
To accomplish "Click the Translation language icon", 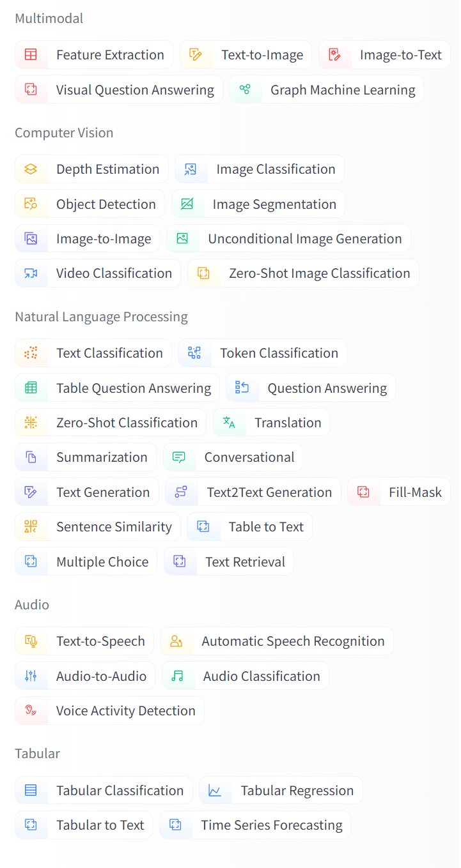I will coord(229,422).
